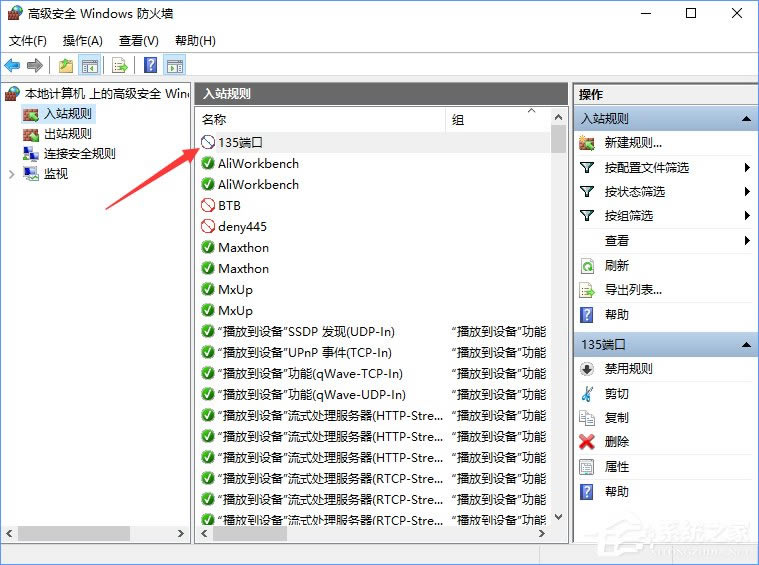
Task: Click the rules list scroll-down arrow
Action: tap(558, 517)
